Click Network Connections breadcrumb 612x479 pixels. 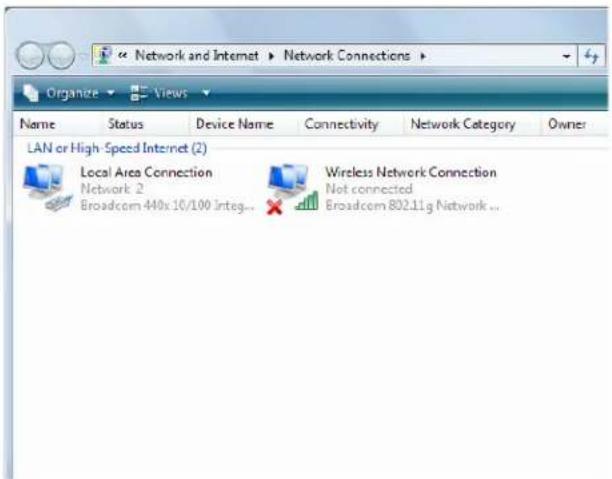click(347, 55)
